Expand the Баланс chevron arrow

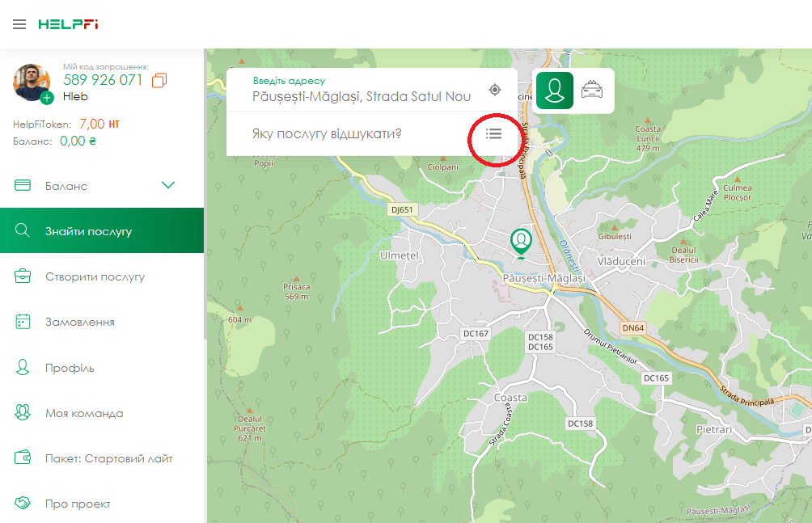tap(168, 185)
